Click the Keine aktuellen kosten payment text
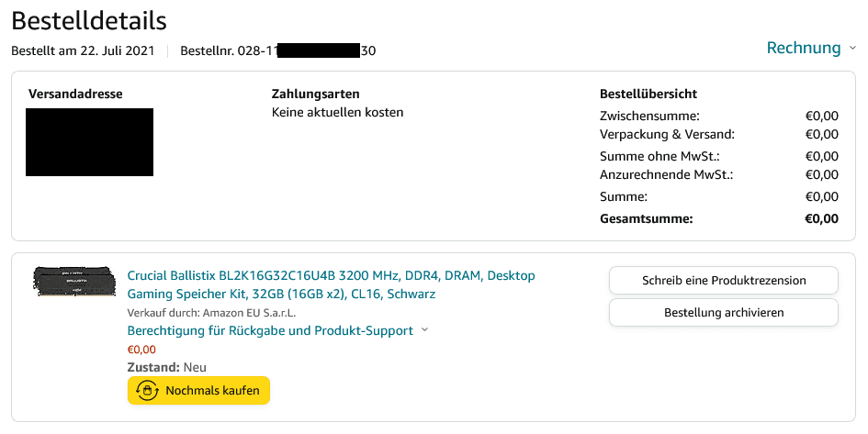Viewport: 868px width, 434px height. click(338, 112)
